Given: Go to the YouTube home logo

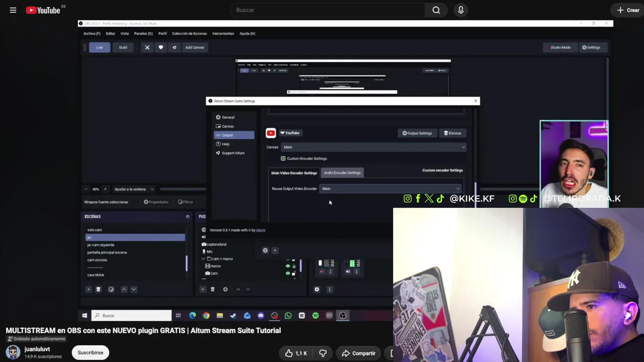Looking at the screenshot, I should point(43,10).
